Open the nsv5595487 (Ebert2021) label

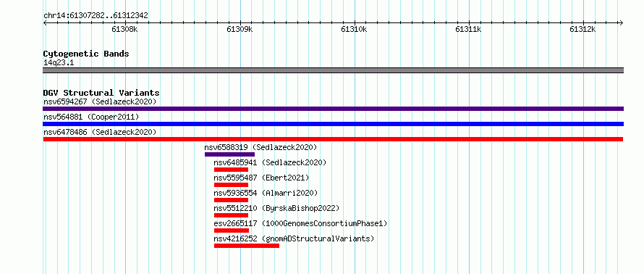(261, 178)
